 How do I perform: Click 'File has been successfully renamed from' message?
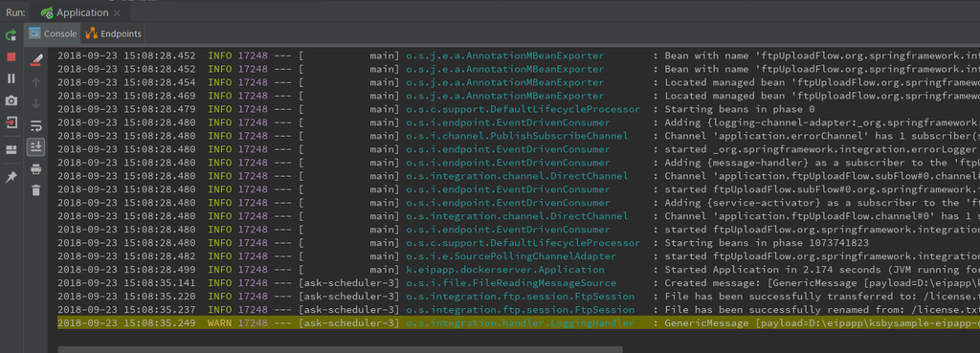[785, 310]
